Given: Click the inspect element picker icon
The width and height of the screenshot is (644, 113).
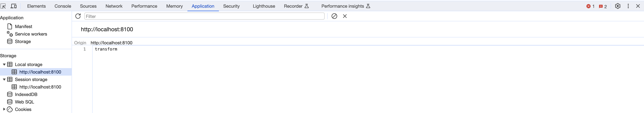Looking at the screenshot, I should [3, 6].
